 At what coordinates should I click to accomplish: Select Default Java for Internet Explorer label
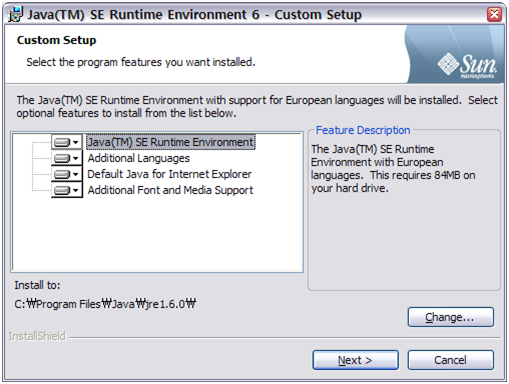[x=169, y=174]
